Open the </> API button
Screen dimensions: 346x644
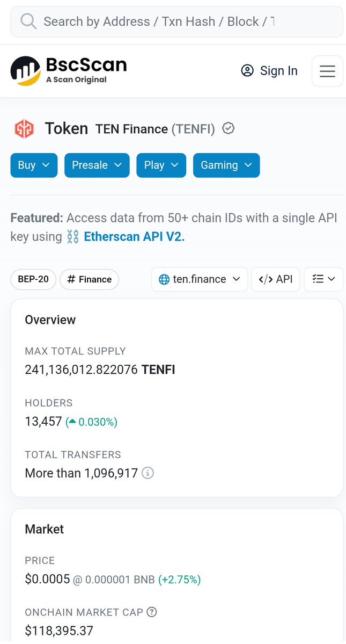tap(276, 279)
